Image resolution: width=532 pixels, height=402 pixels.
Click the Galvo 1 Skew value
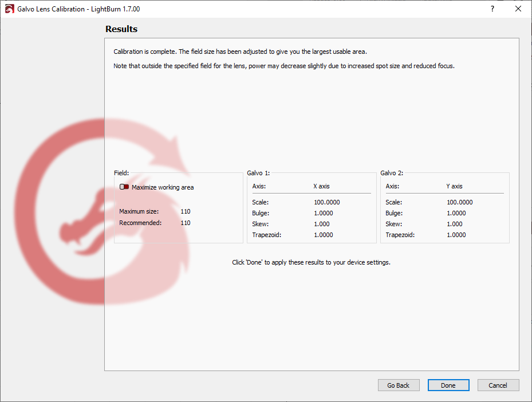(322, 224)
